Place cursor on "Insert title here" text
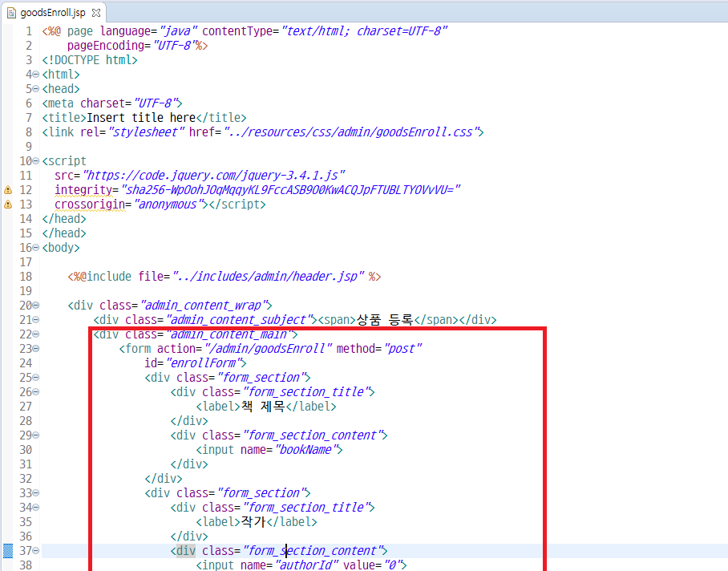The image size is (728, 571). point(141,117)
